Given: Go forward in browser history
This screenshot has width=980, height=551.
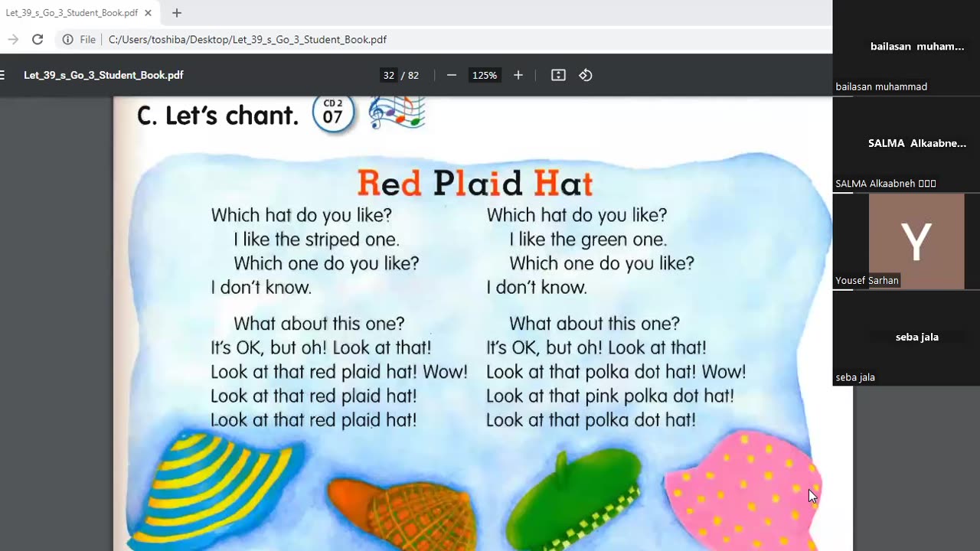Looking at the screenshot, I should point(13,39).
